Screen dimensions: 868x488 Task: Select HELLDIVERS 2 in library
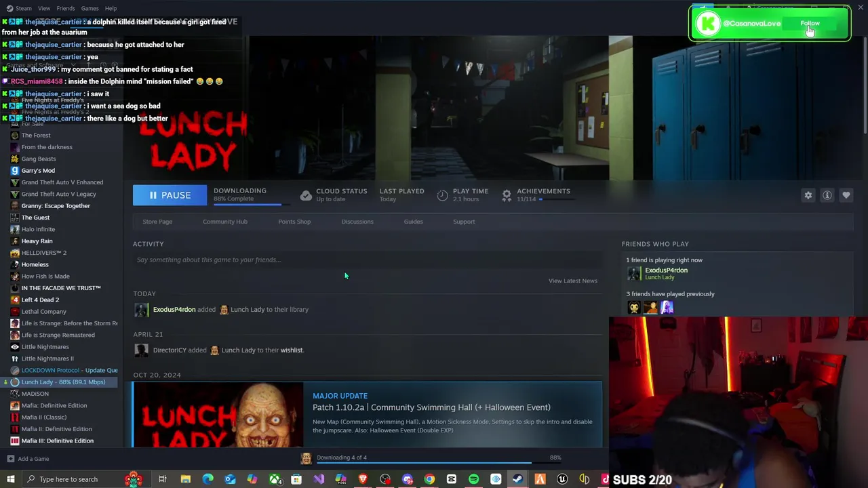pos(43,253)
